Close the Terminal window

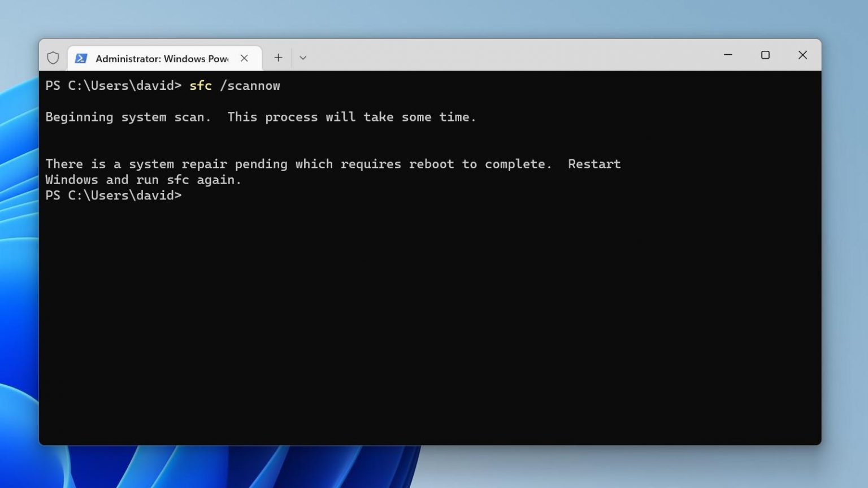tap(802, 55)
